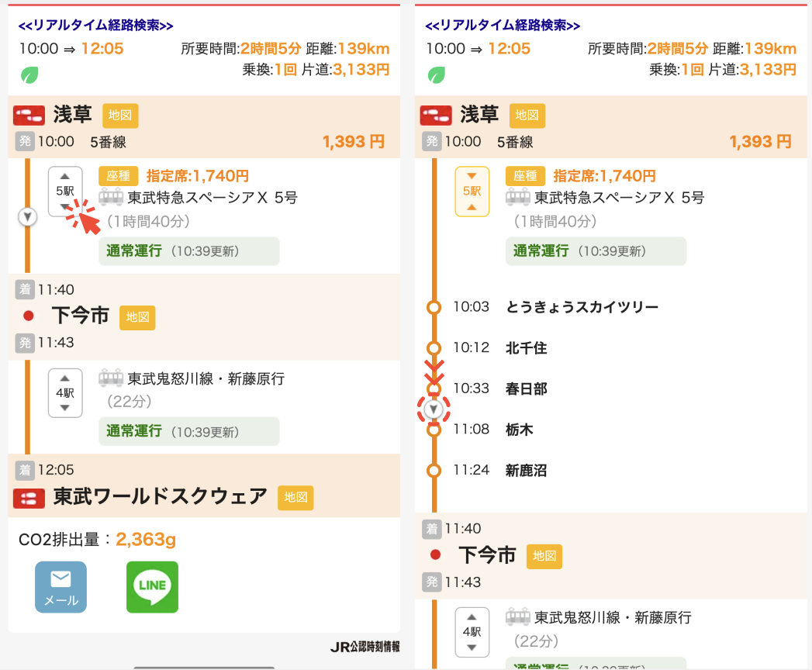
Task: Click the train icon beside 東武鬼怒川線 in the right panel
Action: (x=518, y=617)
